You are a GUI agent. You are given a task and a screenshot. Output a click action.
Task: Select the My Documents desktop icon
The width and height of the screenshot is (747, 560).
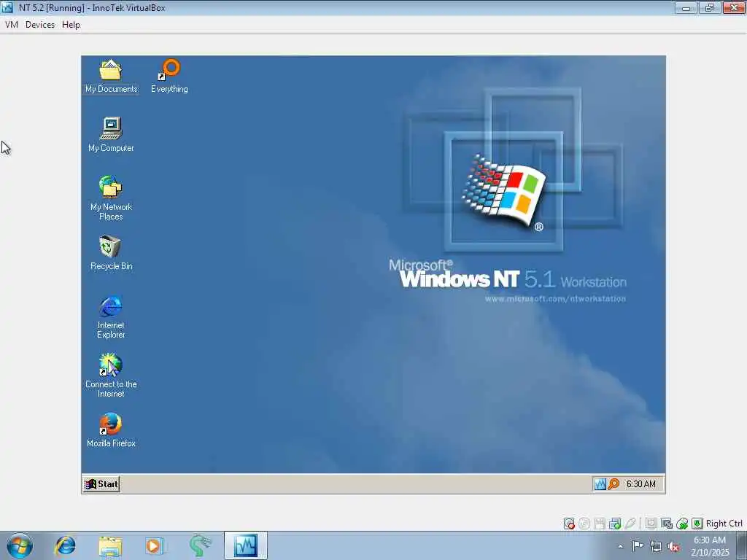tap(111, 76)
